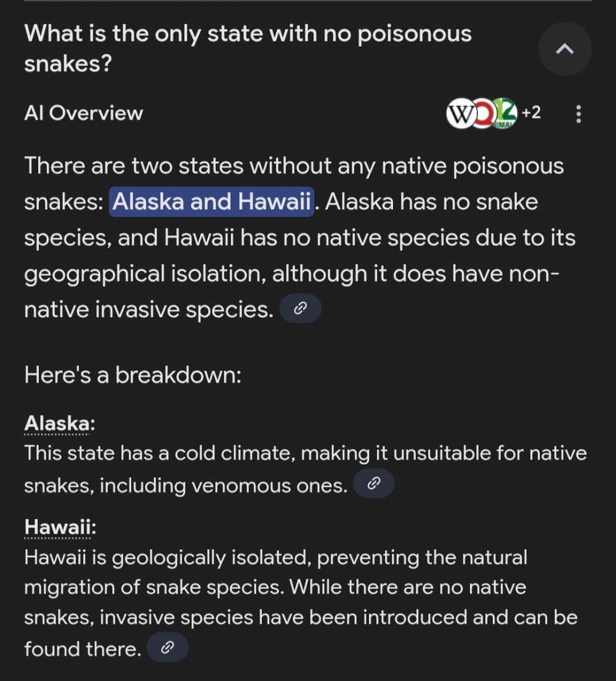
Task: Tap the question 'What is the only state' heading
Action: click(248, 48)
